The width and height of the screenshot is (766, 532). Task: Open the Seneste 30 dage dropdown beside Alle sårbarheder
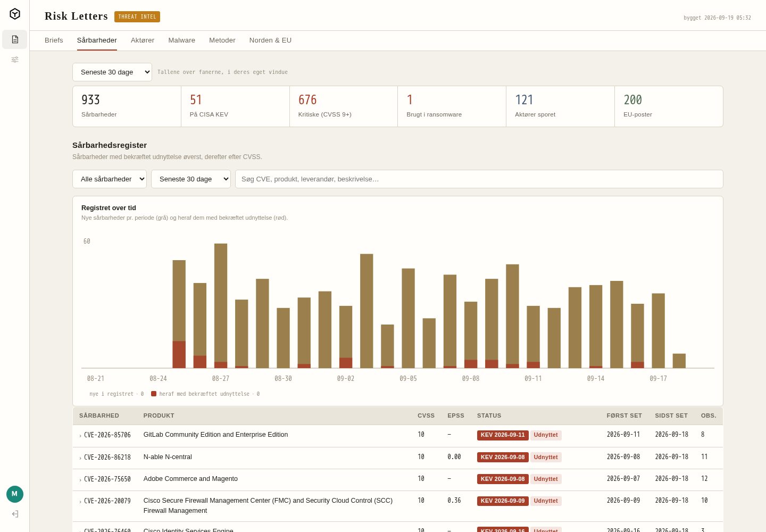[x=191, y=179]
